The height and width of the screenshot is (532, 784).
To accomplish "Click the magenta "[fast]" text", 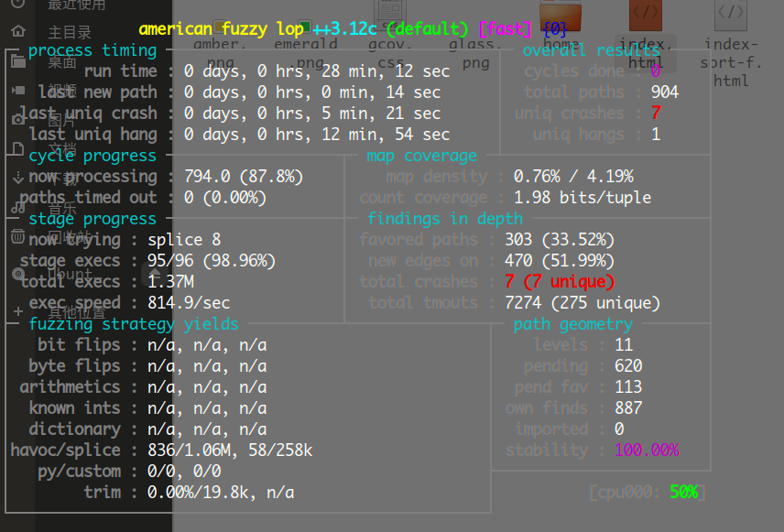I will [505, 29].
